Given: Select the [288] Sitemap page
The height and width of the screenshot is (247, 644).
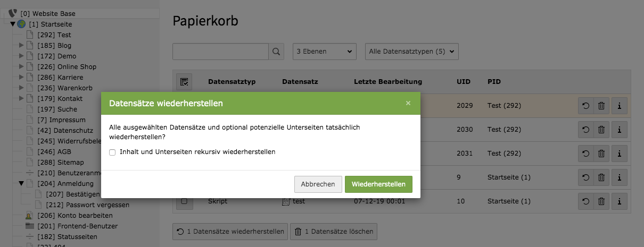Looking at the screenshot, I should pos(61,162).
